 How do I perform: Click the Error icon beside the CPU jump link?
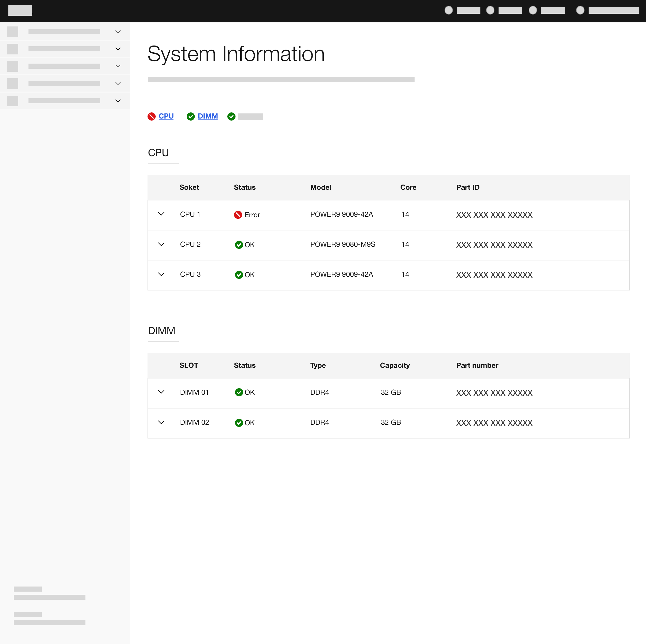[x=152, y=116]
